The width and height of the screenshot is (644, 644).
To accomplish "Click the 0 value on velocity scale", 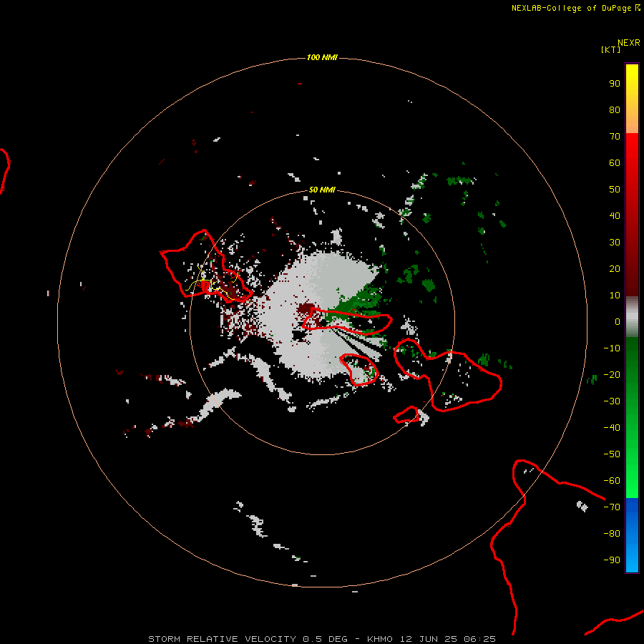I will pos(618,322).
